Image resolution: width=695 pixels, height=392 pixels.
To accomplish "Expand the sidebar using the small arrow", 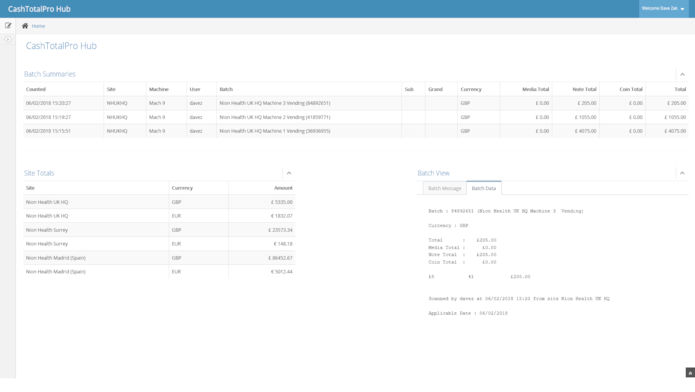I will 8,39.
